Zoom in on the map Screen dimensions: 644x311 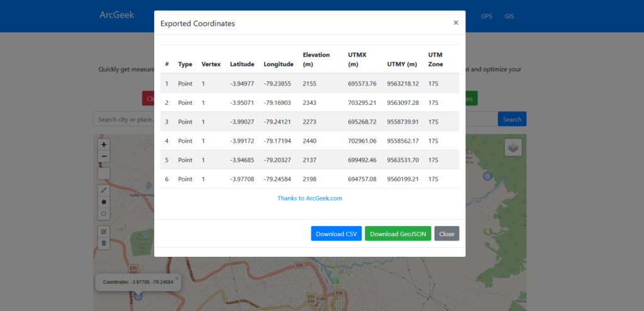[x=104, y=145]
